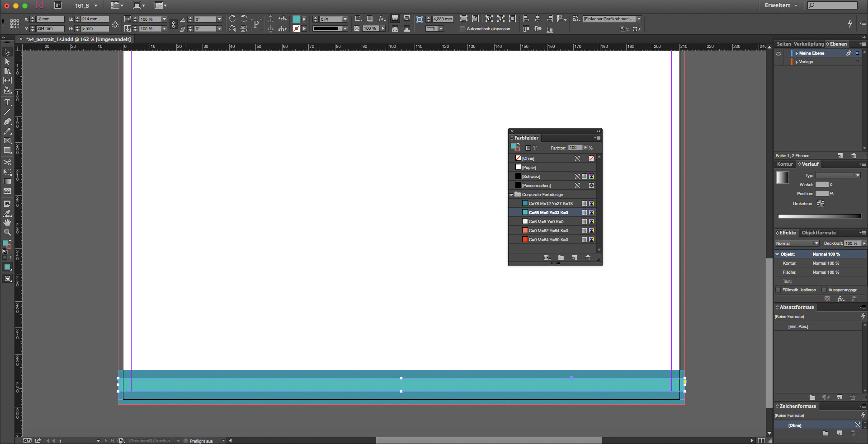Choose the Zoom tool in toolbox

point(7,232)
